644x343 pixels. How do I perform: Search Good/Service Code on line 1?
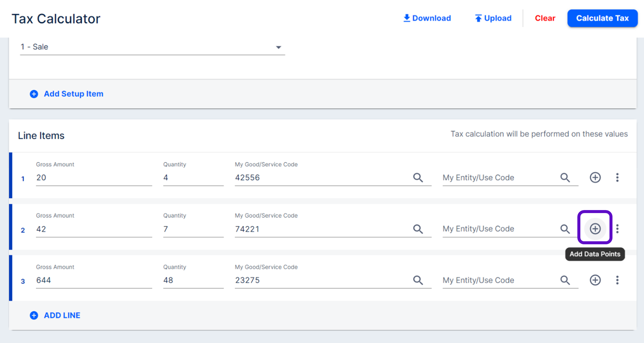pyautogui.click(x=418, y=178)
